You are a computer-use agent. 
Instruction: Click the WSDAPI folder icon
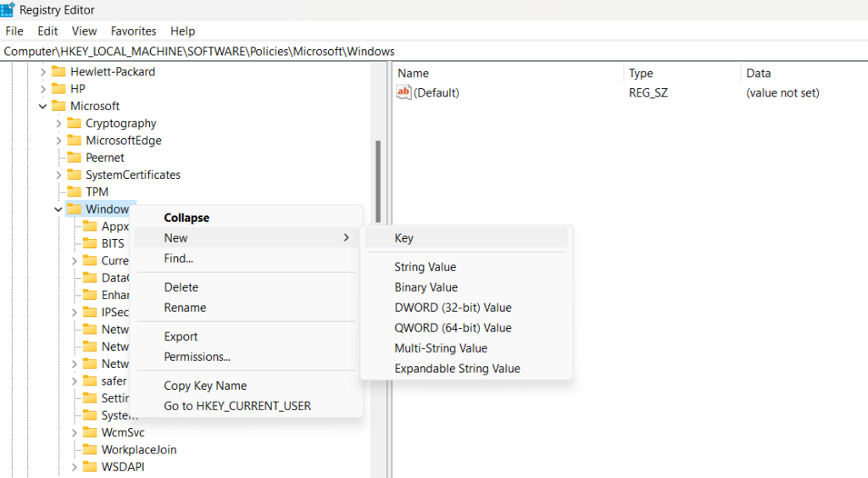point(89,467)
